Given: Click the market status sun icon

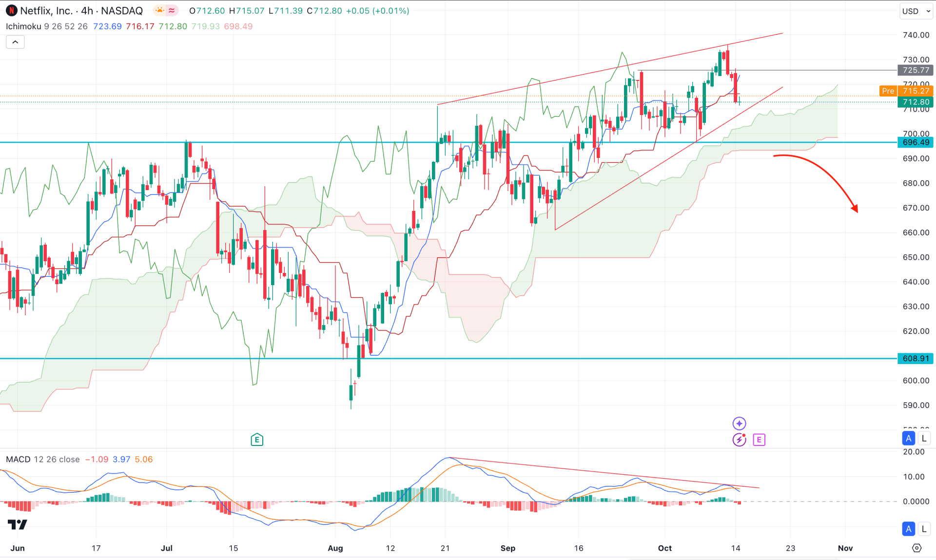Looking at the screenshot, I should pos(159,10).
